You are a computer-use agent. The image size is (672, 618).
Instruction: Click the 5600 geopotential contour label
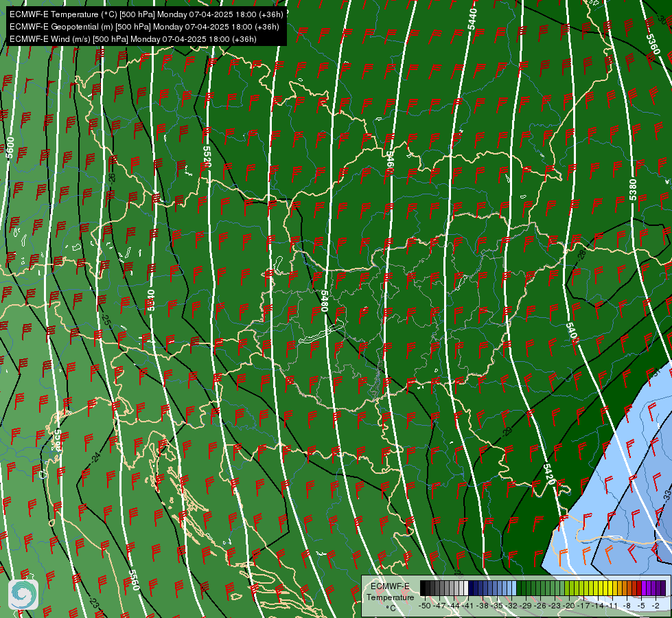click(10, 148)
